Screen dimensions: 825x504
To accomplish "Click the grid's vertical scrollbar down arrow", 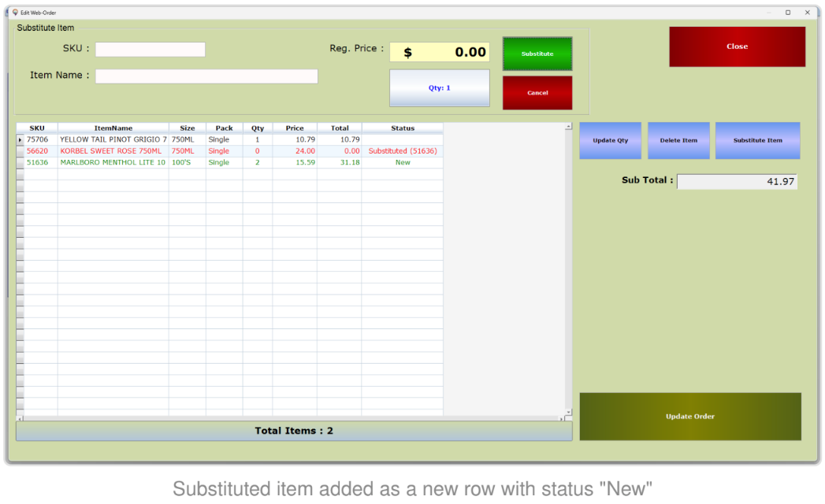I will click(x=568, y=412).
